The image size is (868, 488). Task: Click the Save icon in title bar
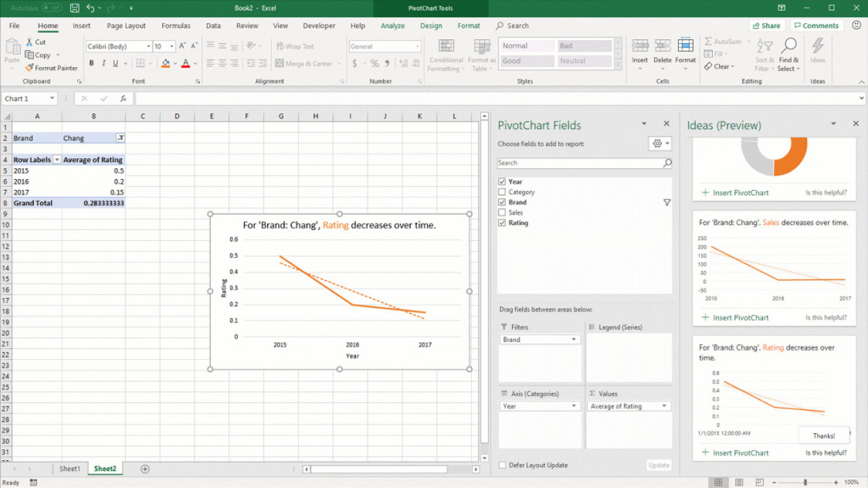74,8
